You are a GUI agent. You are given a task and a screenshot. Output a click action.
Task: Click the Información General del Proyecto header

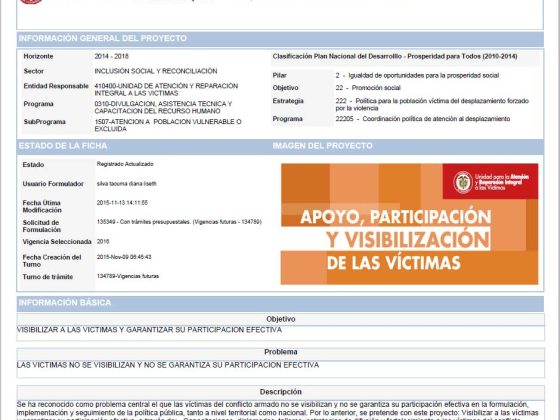pos(280,39)
